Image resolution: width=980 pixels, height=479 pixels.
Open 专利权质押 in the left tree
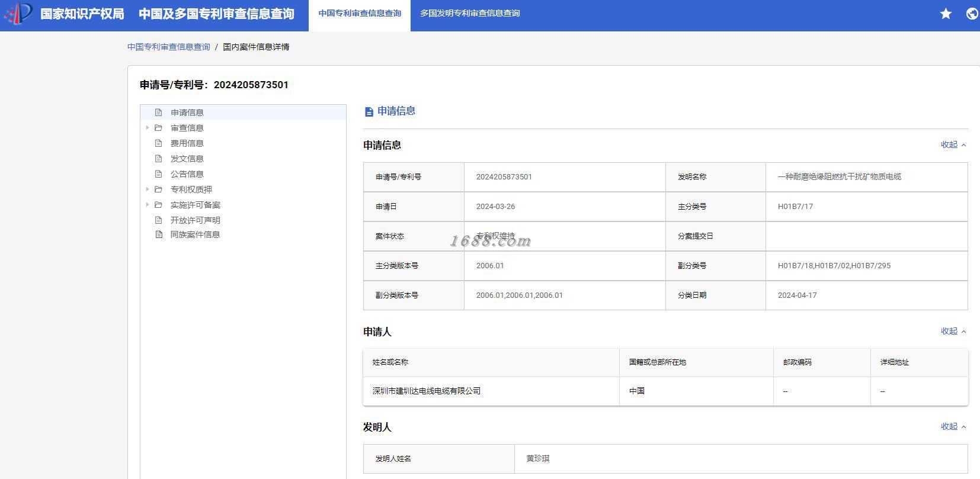tap(191, 189)
